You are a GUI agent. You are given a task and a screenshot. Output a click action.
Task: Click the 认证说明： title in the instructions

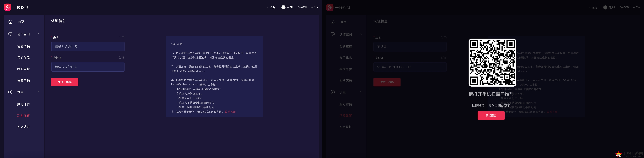pos(177,44)
